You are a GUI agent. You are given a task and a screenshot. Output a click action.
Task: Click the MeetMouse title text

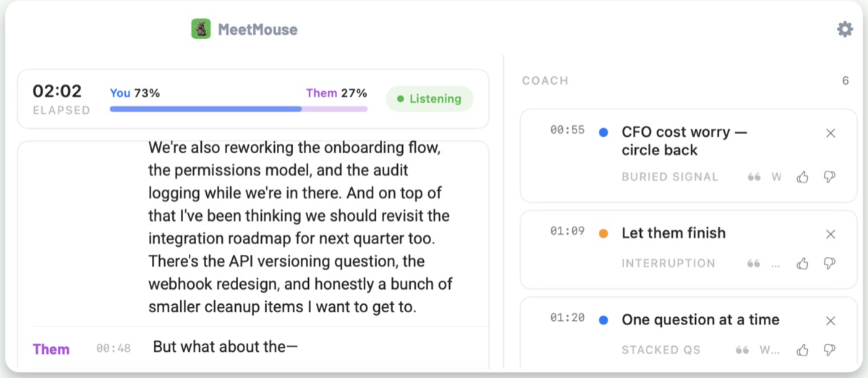[x=258, y=30]
